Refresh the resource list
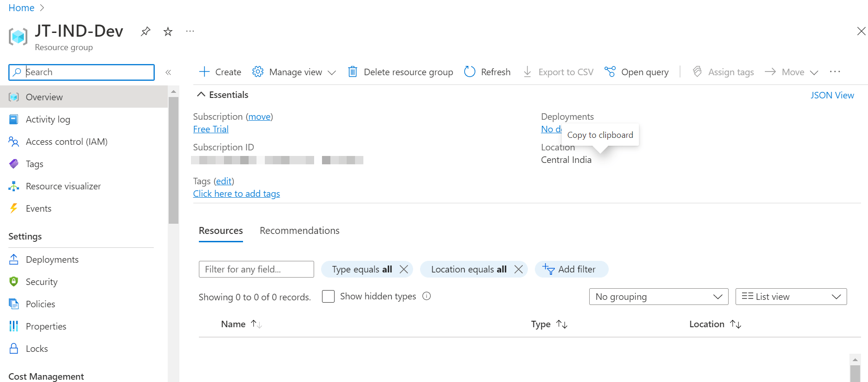 pyautogui.click(x=487, y=72)
